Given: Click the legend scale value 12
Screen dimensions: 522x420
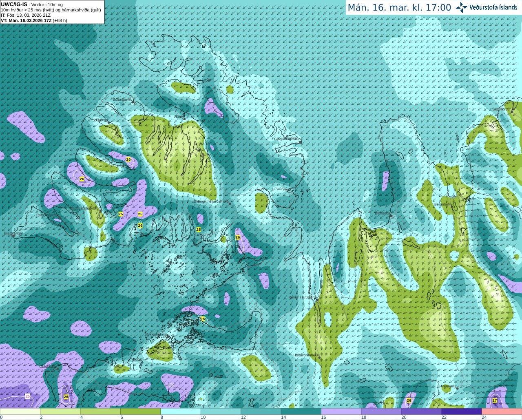Looking at the screenshot, I should point(243,417).
